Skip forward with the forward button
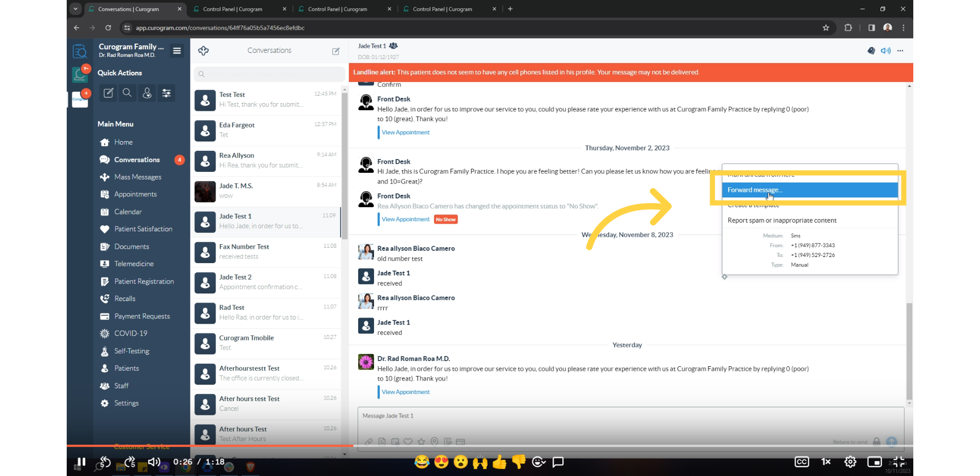 (x=130, y=462)
